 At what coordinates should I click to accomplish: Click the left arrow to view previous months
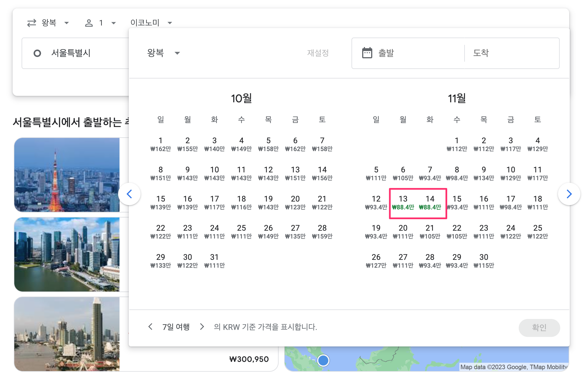tap(130, 194)
